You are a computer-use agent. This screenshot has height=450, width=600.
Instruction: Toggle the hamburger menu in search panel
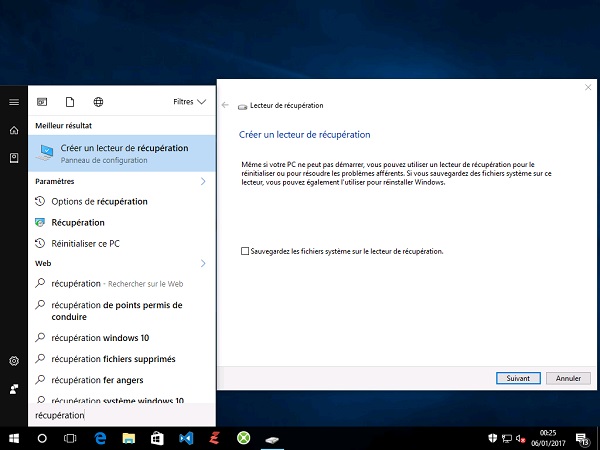(x=14, y=102)
